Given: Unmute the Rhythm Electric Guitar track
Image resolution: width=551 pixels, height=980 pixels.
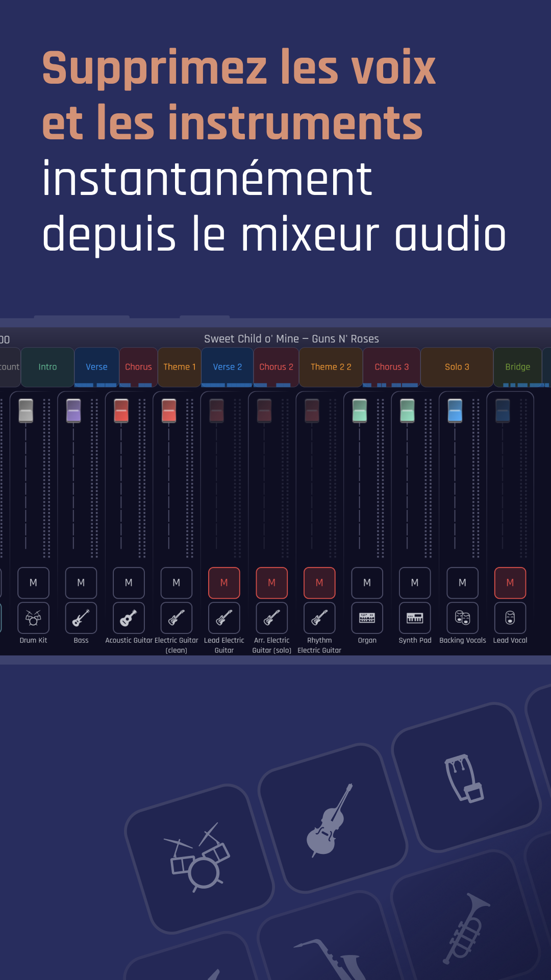Looking at the screenshot, I should point(319,583).
